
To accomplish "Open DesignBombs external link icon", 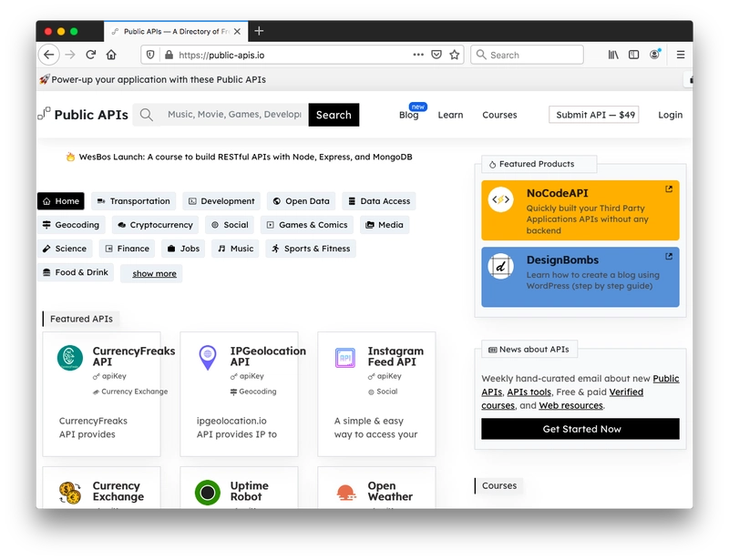I will 669,256.
